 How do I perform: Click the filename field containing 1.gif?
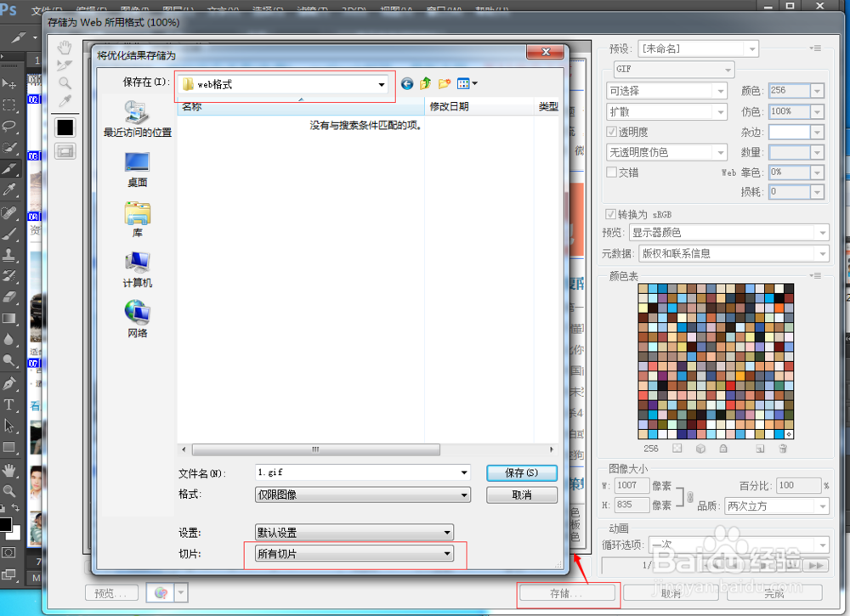click(357, 472)
